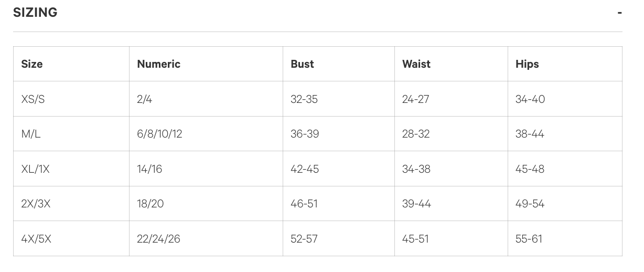The height and width of the screenshot is (272, 644).
Task: Click the 55-61 hips measurement
Action: 529,239
